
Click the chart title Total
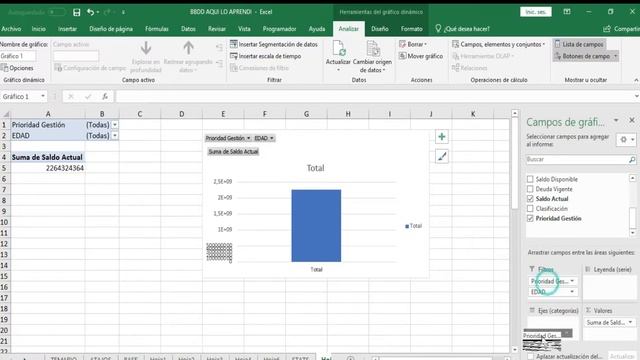315,168
